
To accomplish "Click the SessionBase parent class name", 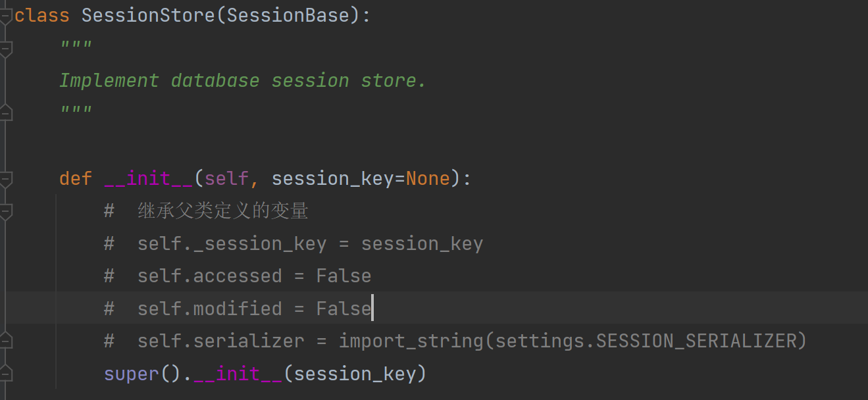I will click(x=288, y=15).
